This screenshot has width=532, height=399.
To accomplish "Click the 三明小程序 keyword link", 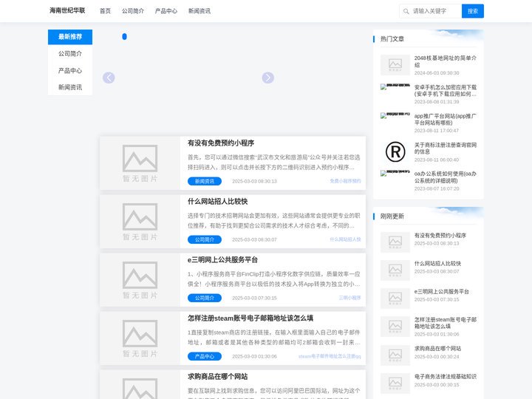I will [x=349, y=298].
